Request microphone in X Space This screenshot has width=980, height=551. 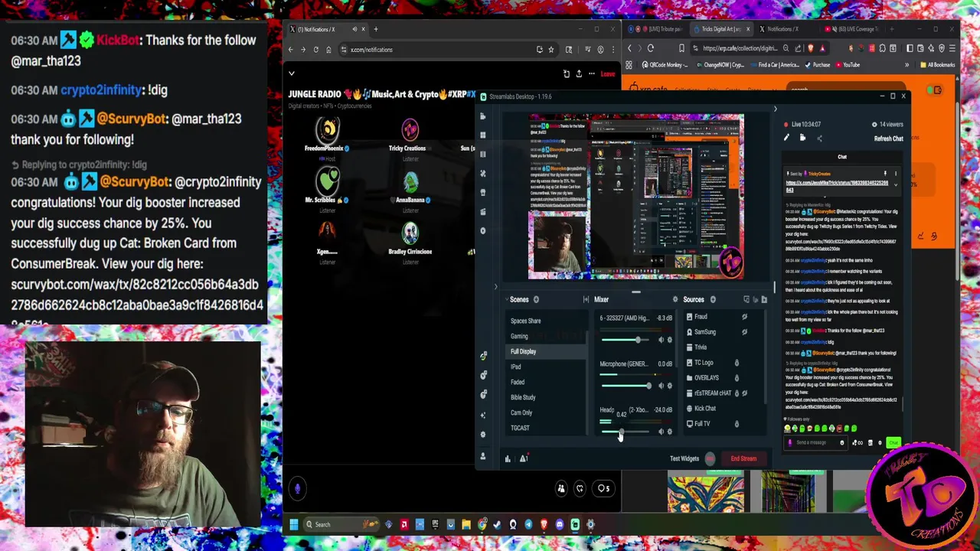298,488
